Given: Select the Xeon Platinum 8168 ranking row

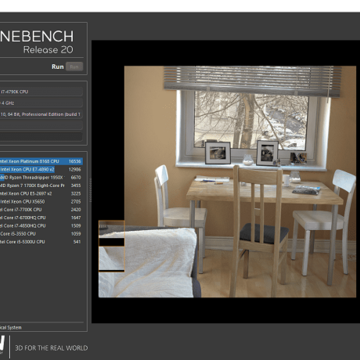Looking at the screenshot, I should coord(41,161).
